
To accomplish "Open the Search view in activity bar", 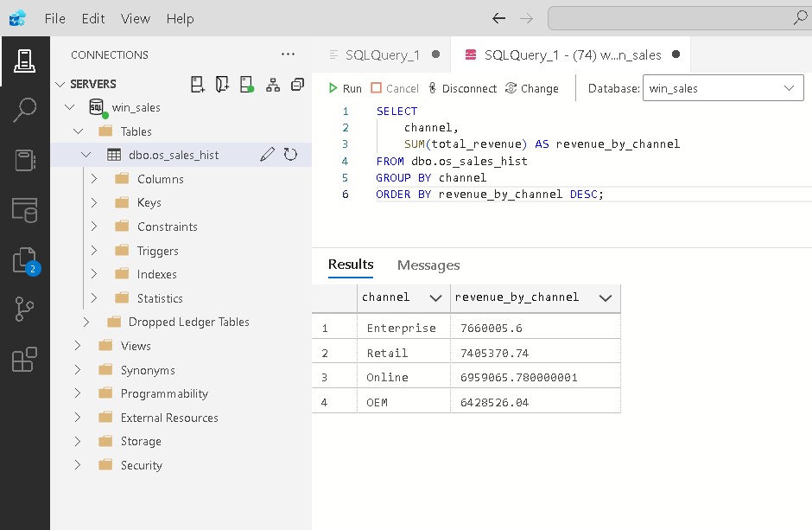I will click(24, 110).
